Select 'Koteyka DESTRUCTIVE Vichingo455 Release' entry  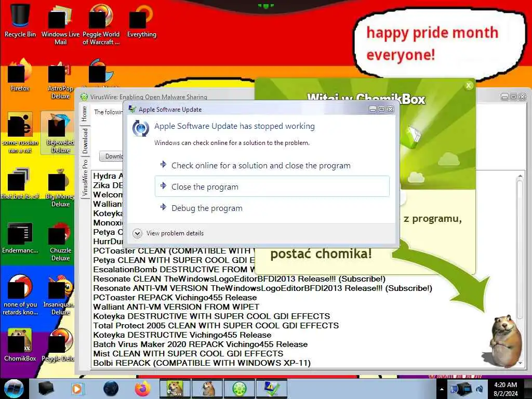(182, 335)
